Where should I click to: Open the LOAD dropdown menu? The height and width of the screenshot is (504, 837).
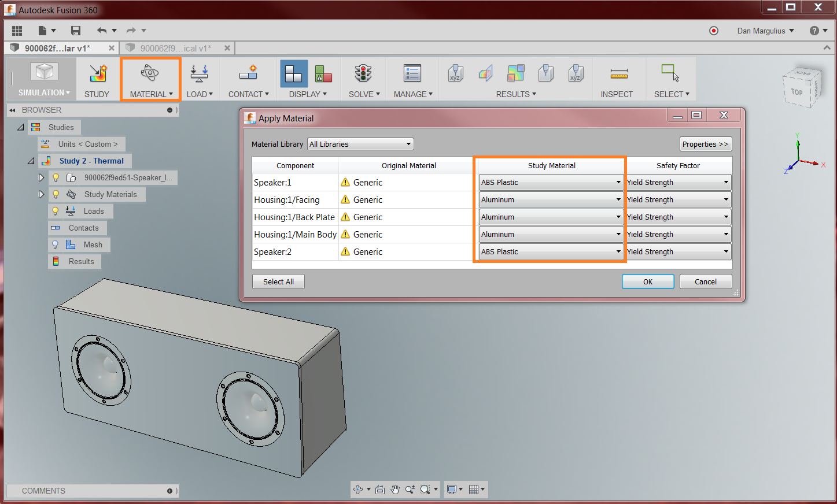200,94
